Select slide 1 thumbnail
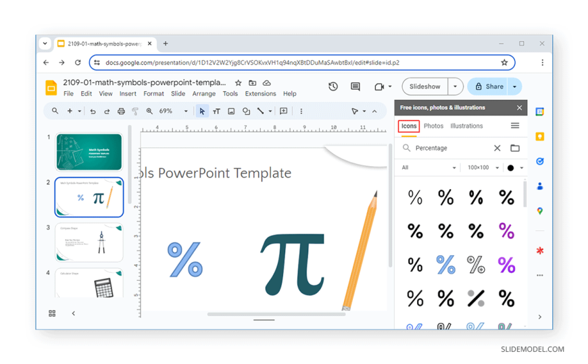The width and height of the screenshot is (588, 364). point(89,152)
